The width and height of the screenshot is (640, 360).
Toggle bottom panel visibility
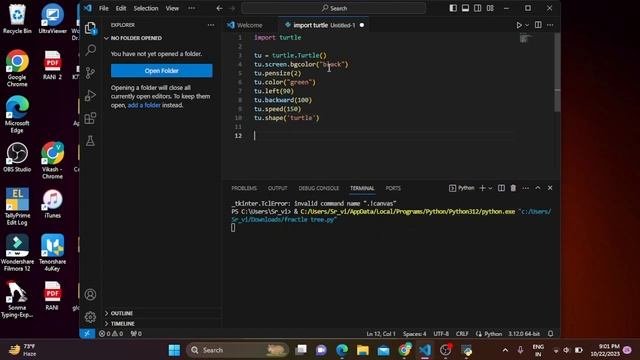pos(465,8)
